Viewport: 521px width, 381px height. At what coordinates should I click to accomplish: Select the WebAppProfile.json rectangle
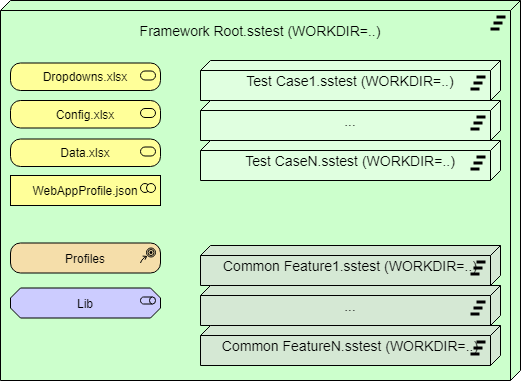tap(85, 190)
